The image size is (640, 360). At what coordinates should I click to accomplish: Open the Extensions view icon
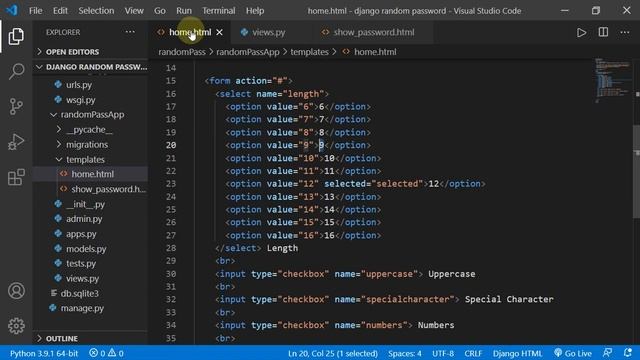[x=16, y=177]
